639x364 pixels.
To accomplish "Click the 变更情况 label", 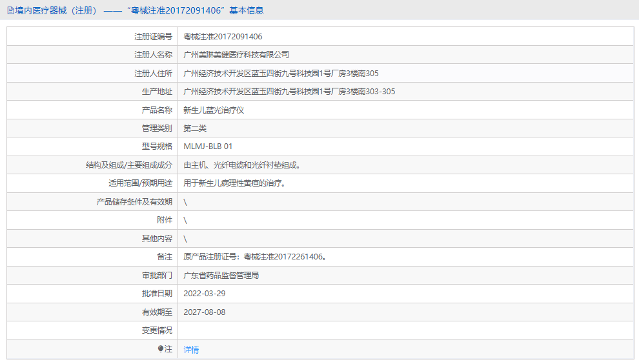I will [157, 330].
